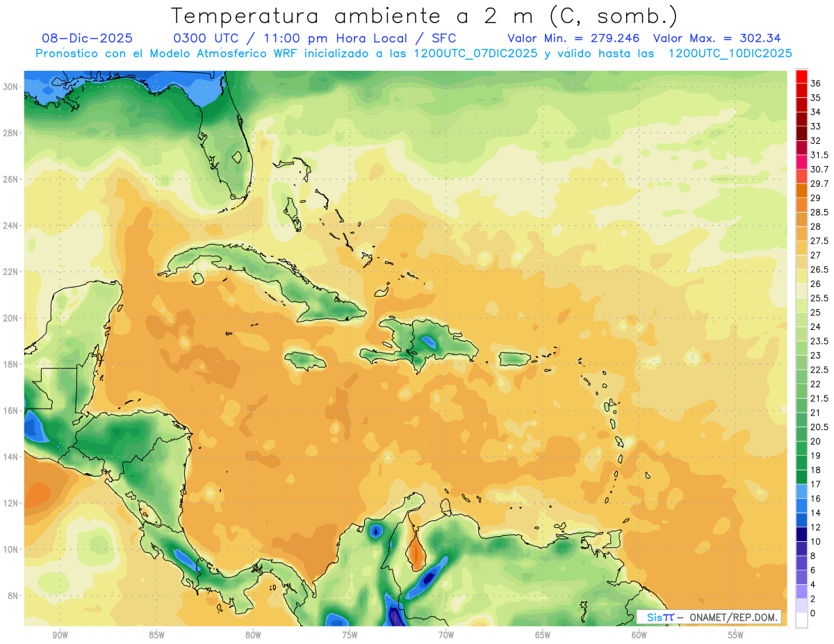Click the '34' legend value
The image size is (834, 644).
click(816, 112)
